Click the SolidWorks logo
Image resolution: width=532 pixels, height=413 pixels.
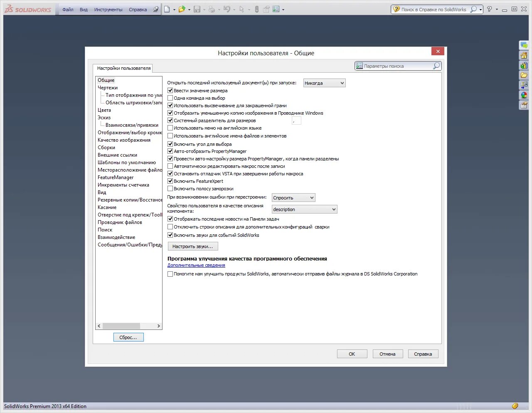coord(28,9)
